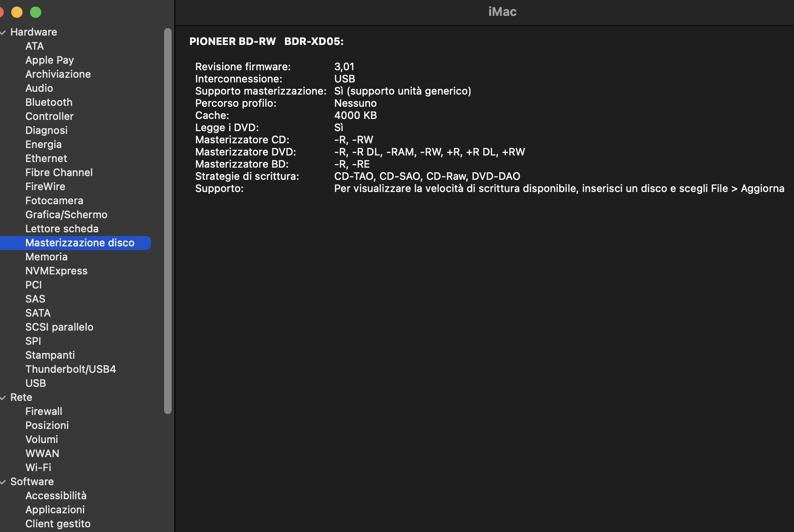Show Bluetooth information
The width and height of the screenshot is (794, 532).
pos(49,102)
